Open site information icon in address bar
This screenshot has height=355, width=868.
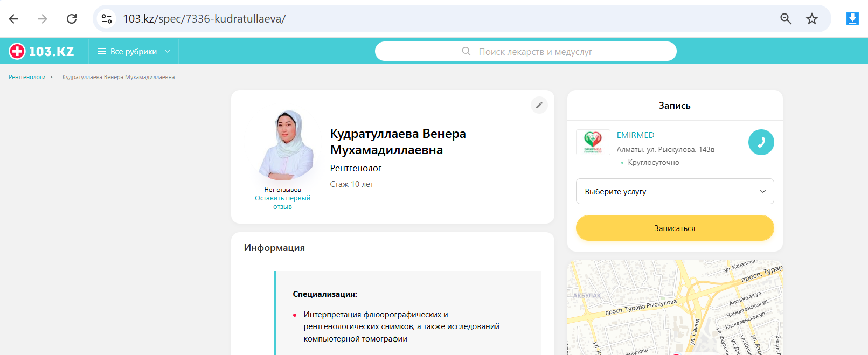107,19
